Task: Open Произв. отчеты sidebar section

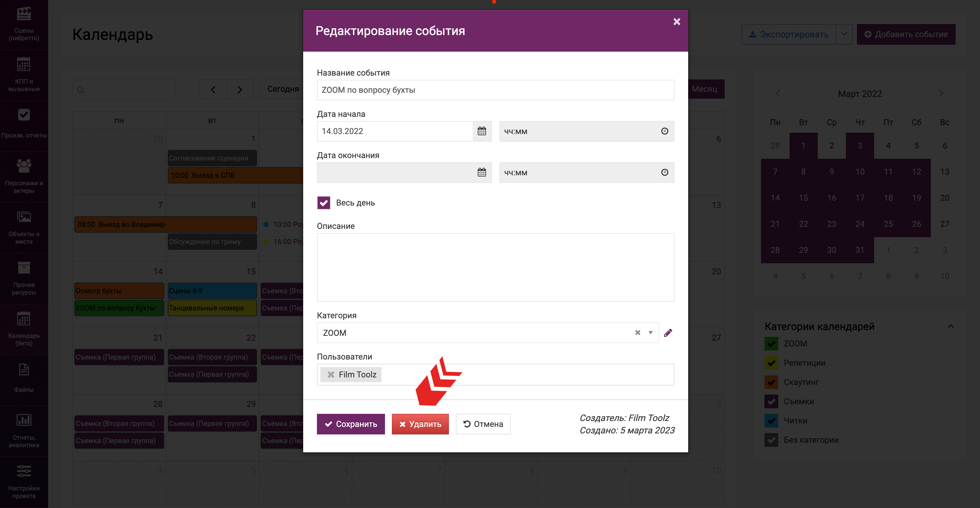Action: click(x=24, y=125)
